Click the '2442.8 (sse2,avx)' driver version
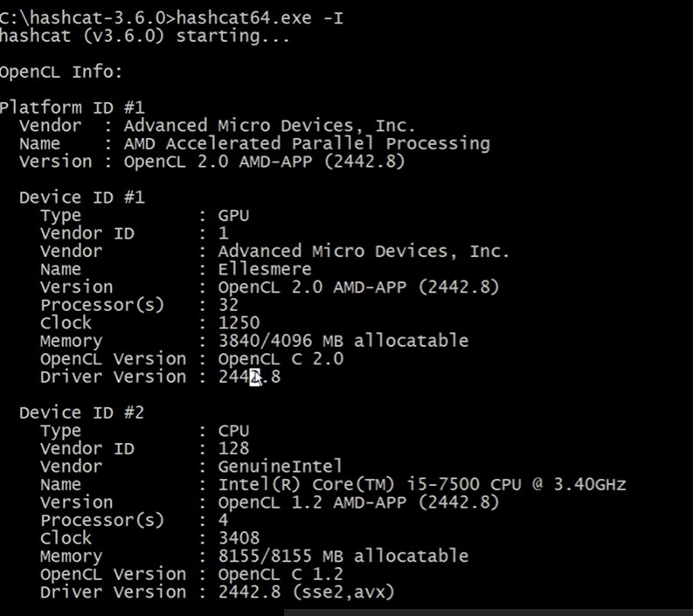This screenshot has width=693, height=616. click(x=306, y=592)
